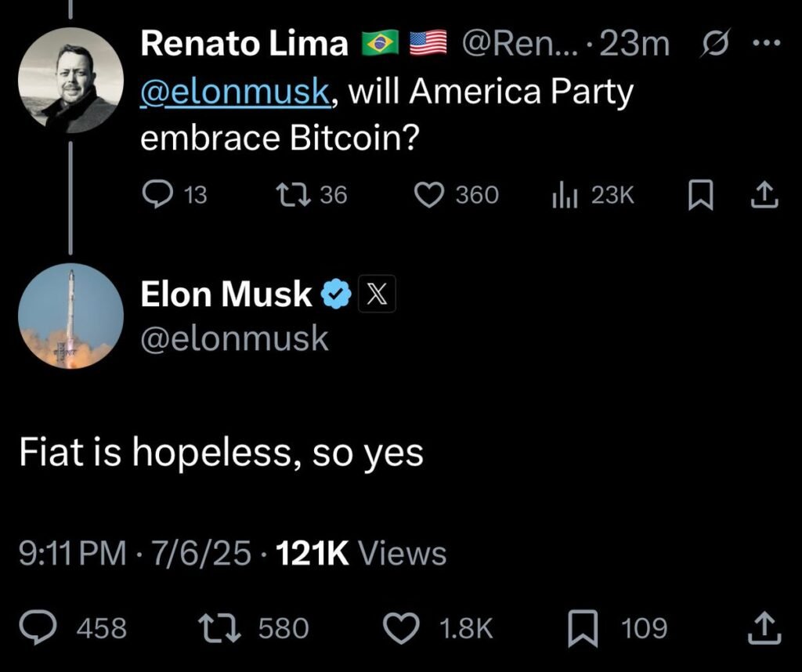Image resolution: width=802 pixels, height=672 pixels.
Task: Repost Elon Musk's post showing 580 reposts
Action: [x=219, y=628]
